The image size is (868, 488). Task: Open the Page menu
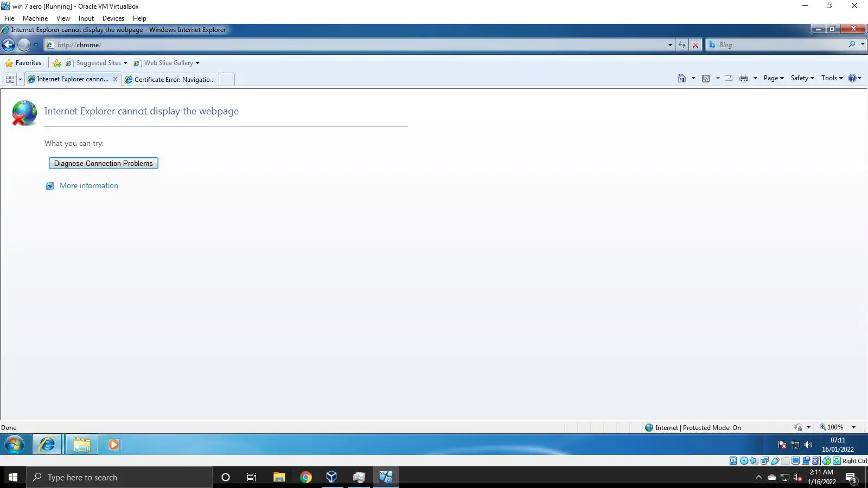pos(774,78)
